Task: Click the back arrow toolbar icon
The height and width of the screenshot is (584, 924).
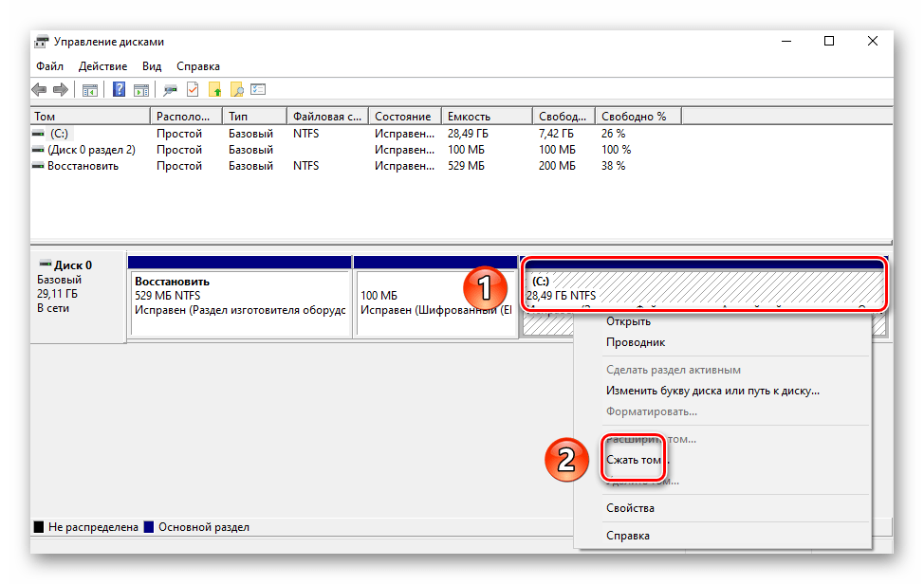Action: (39, 90)
